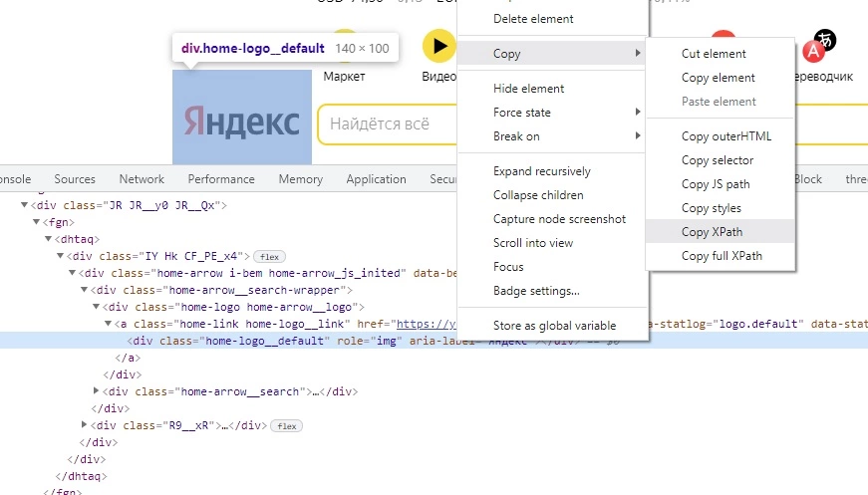Follow the href link in anchor tag
This screenshot has width=868, height=495.
(427, 324)
